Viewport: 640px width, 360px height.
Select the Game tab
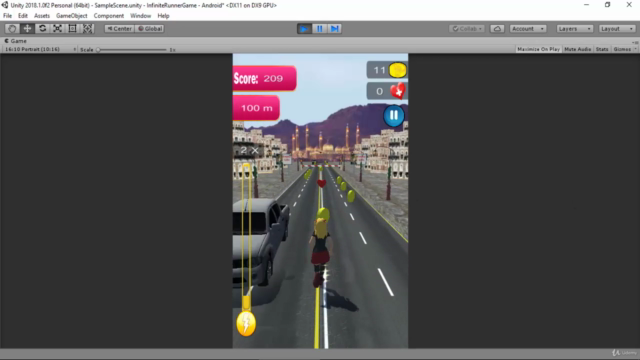point(16,41)
